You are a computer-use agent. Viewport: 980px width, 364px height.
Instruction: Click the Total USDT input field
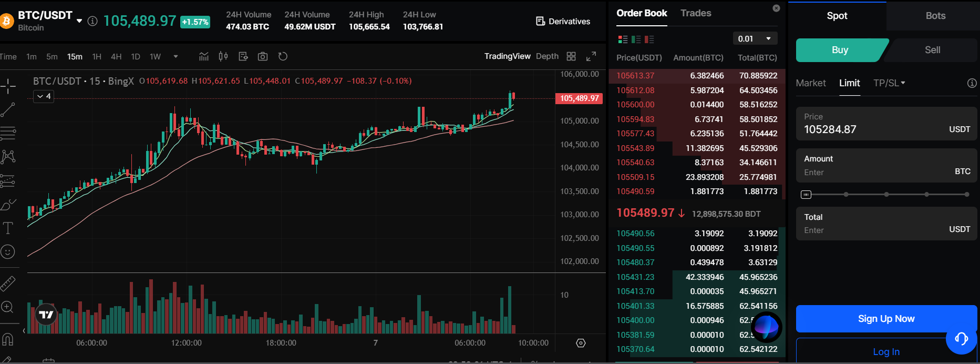point(886,224)
